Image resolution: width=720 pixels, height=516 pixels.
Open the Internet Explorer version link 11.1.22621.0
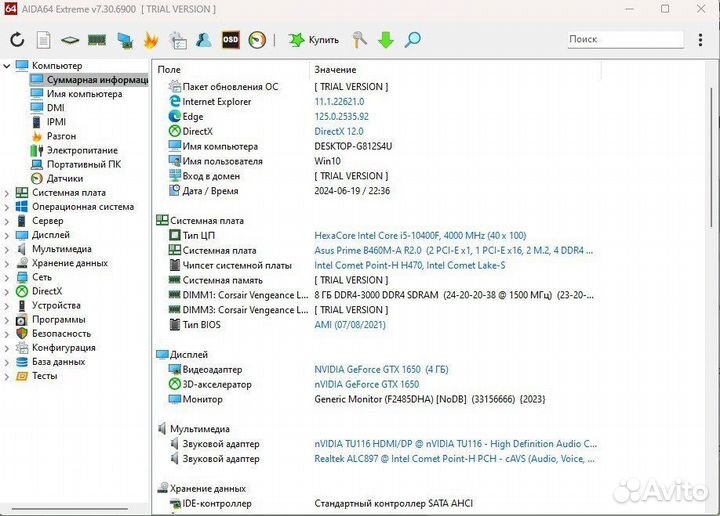click(339, 101)
